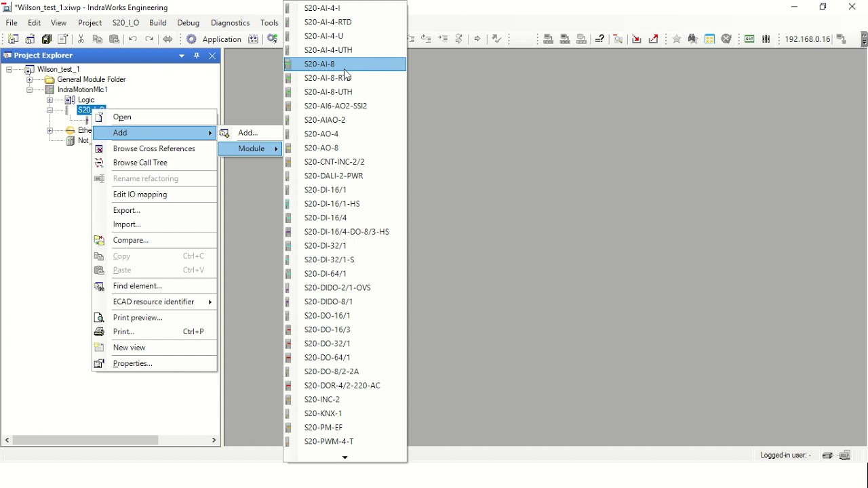Viewport: 868px width, 488px height.
Task: Click the Paste clipboard toolbar icon
Action: (115, 39)
